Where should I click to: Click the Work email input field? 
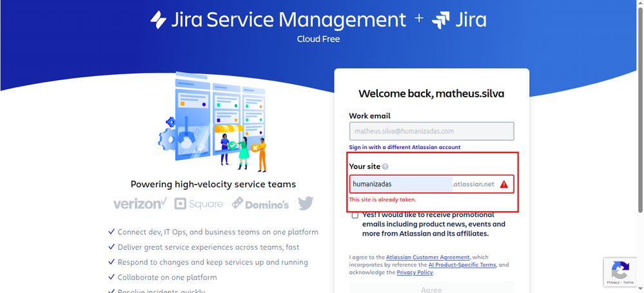tap(431, 131)
